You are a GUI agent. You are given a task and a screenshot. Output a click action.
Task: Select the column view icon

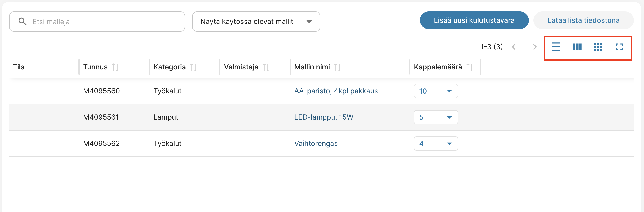point(577,47)
